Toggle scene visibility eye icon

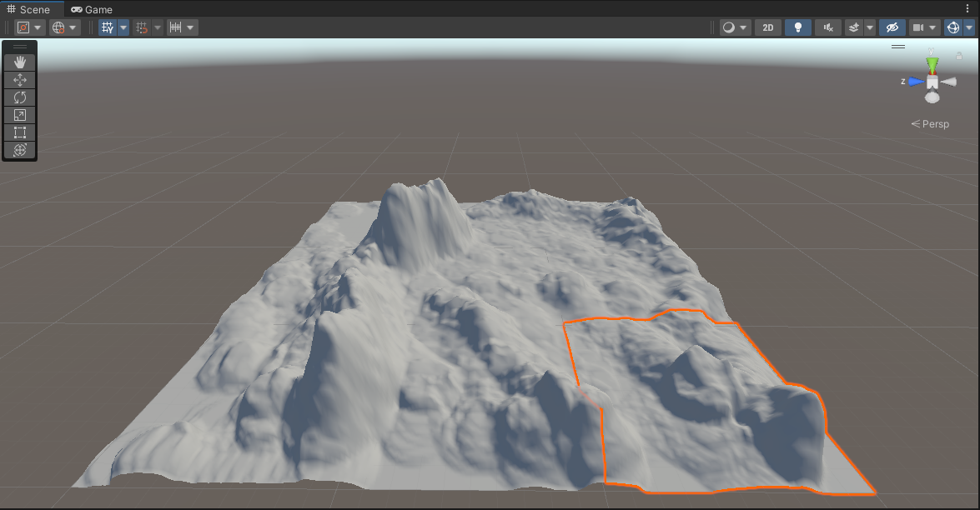[892, 27]
